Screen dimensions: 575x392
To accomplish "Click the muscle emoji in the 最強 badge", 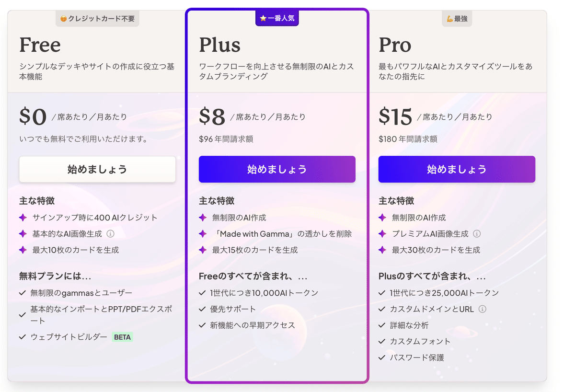I will click(x=449, y=19).
